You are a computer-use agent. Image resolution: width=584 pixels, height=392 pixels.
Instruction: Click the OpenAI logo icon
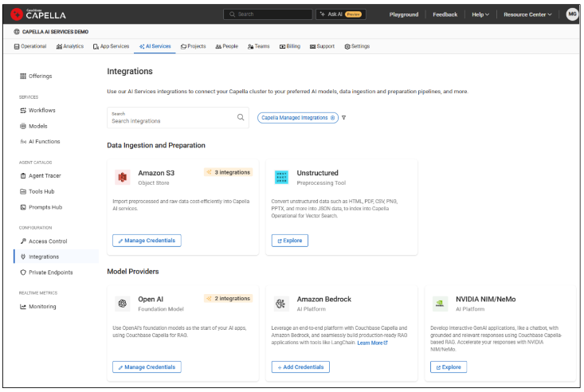pos(123,304)
